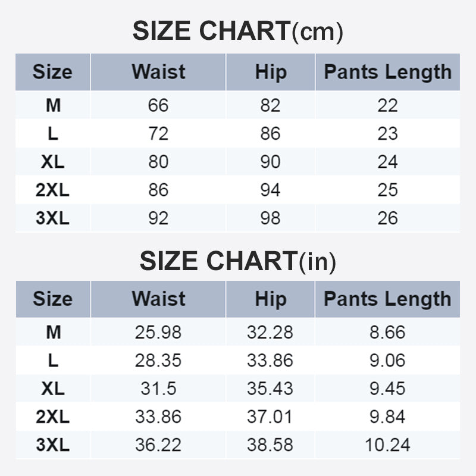Viewport: 476px width, 476px height.
Task: Select the 2XL label in cm chart
Action: (x=52, y=190)
